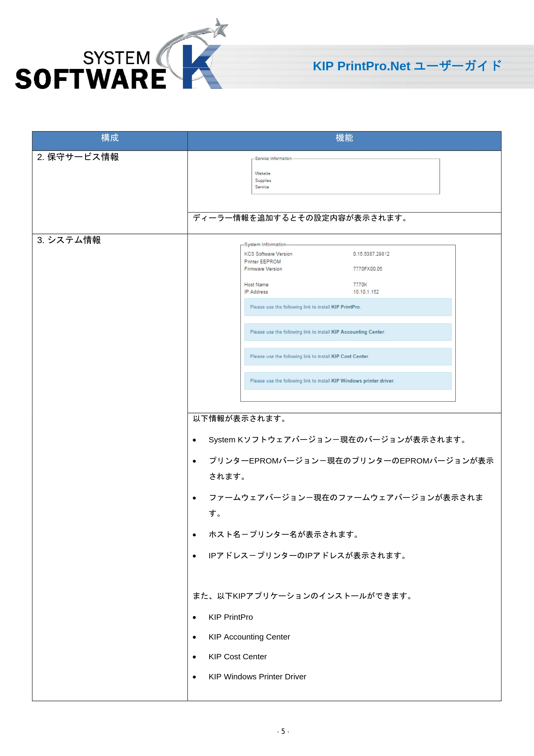Select the 3. システム情報 row heading

pos(69,240)
